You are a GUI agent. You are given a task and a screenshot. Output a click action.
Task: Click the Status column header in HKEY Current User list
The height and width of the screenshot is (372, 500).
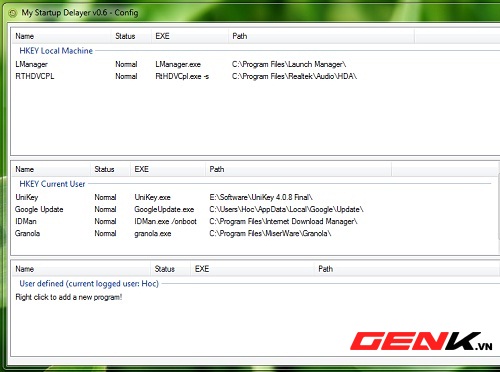click(x=110, y=169)
